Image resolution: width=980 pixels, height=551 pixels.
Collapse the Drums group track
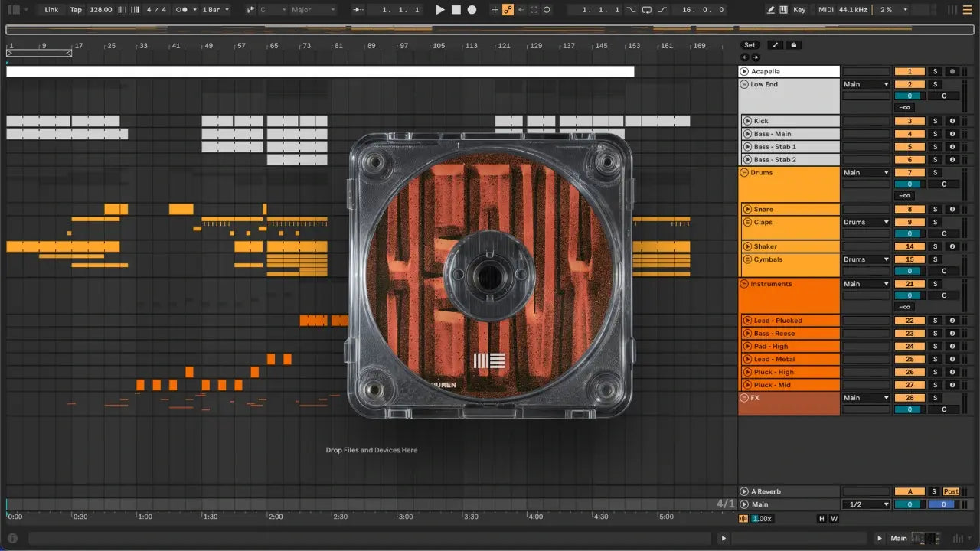743,173
